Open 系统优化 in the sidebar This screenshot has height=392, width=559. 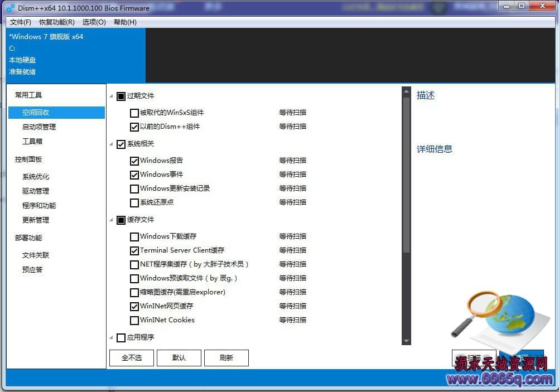pos(36,176)
